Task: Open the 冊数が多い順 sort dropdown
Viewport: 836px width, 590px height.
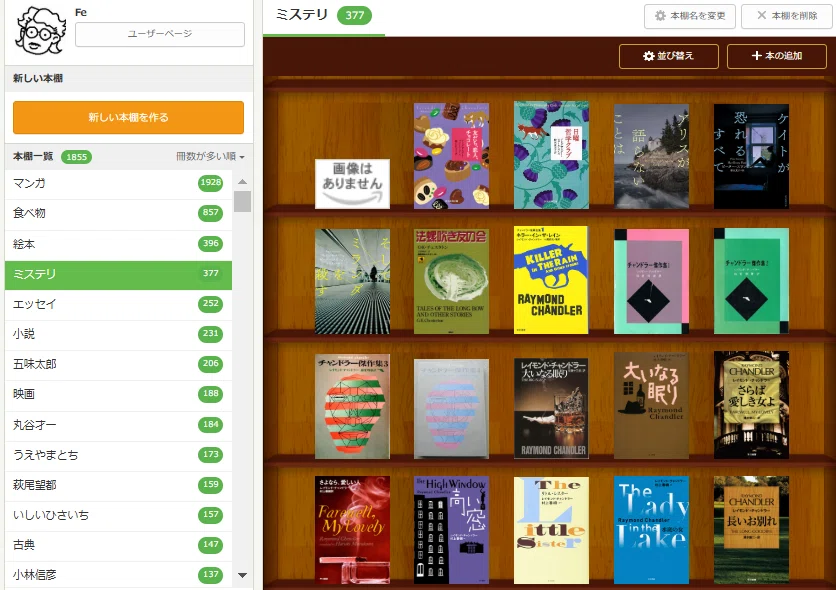Action: pos(210,156)
